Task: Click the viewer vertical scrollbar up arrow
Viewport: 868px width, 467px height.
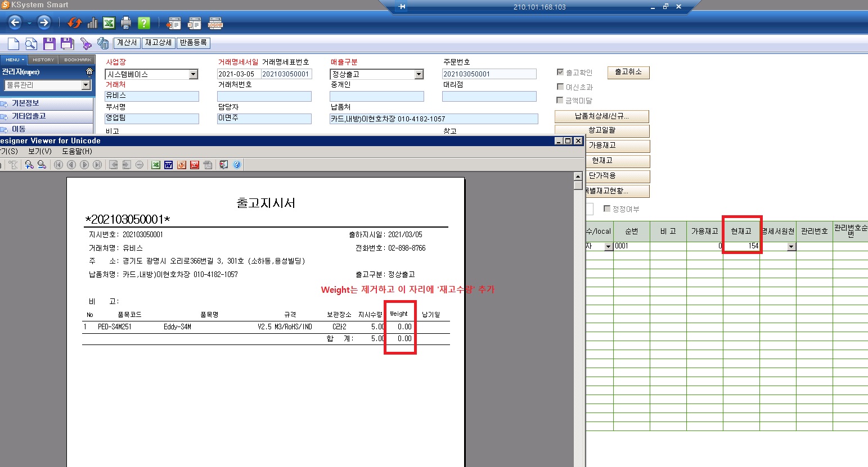Action: click(x=578, y=176)
